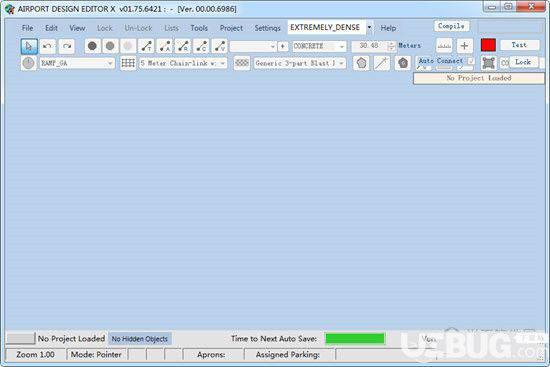This screenshot has width=550, height=367.
Task: Select the link tool marked C
Action: pos(201,46)
